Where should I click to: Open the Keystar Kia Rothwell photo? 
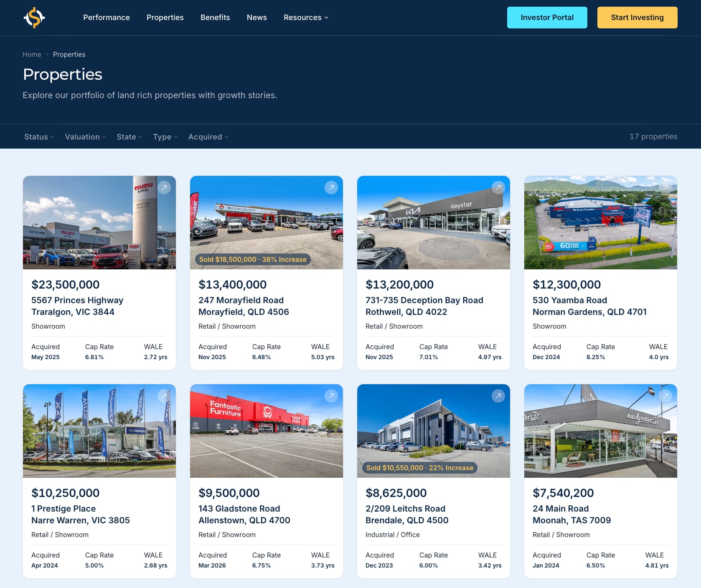434,223
